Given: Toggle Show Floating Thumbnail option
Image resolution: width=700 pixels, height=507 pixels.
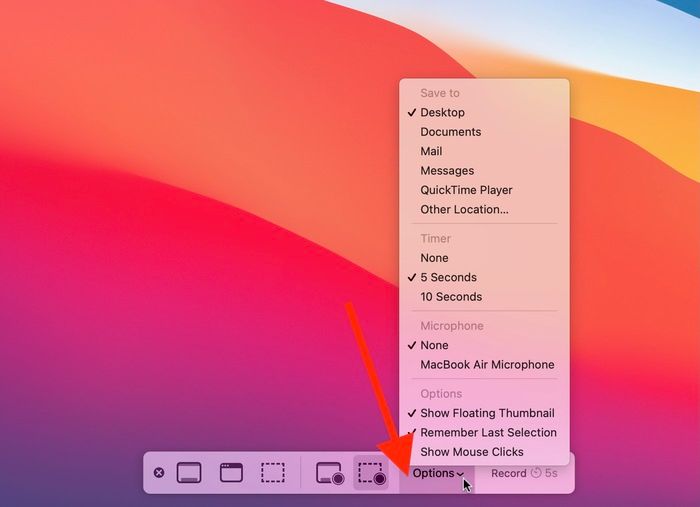Looking at the screenshot, I should click(x=487, y=413).
